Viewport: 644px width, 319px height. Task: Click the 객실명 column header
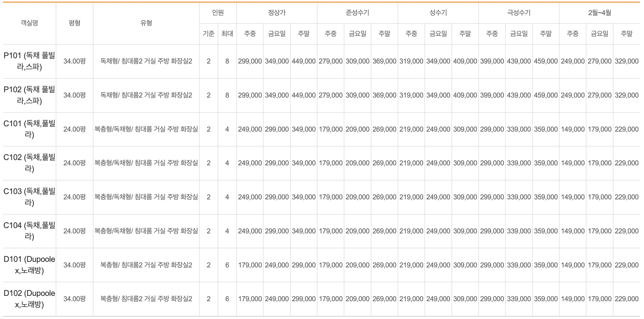coord(29,23)
